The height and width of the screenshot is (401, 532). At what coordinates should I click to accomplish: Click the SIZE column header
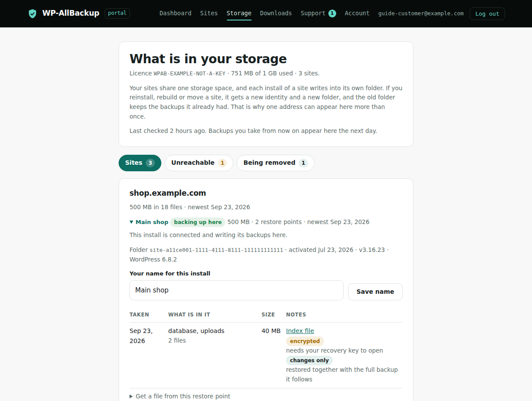pos(268,315)
